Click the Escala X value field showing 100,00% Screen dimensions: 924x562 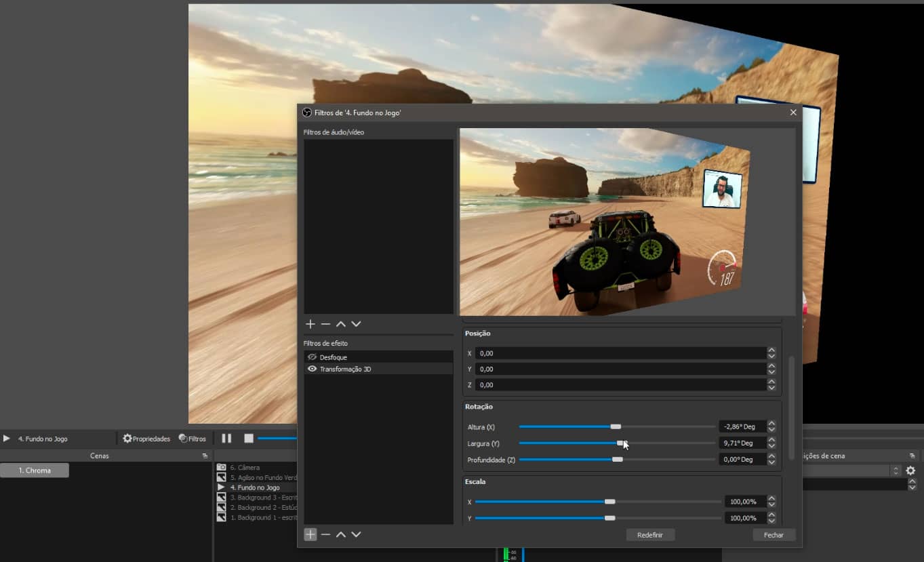(x=745, y=502)
